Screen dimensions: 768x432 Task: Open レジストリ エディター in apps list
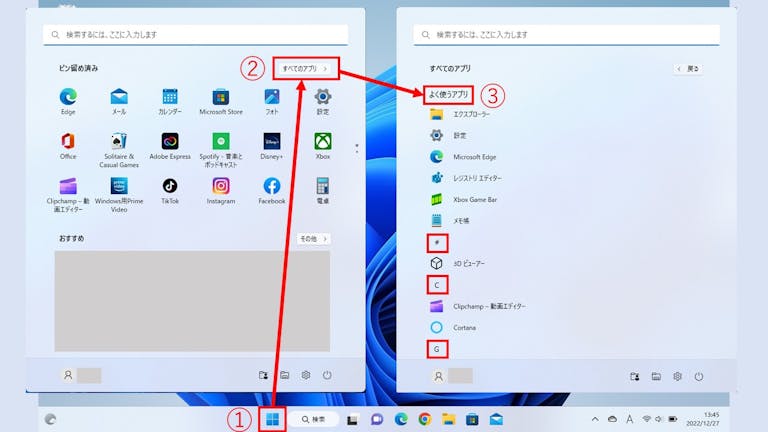[465, 178]
